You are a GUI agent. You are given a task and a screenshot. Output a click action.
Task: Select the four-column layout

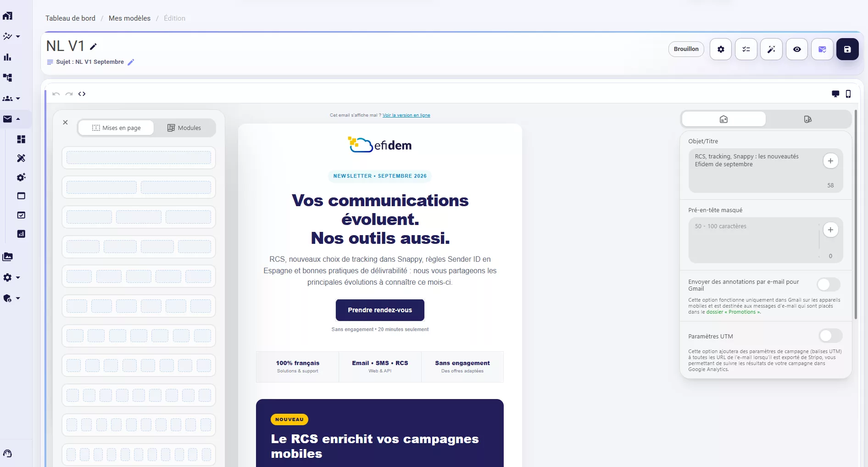pyautogui.click(x=139, y=247)
